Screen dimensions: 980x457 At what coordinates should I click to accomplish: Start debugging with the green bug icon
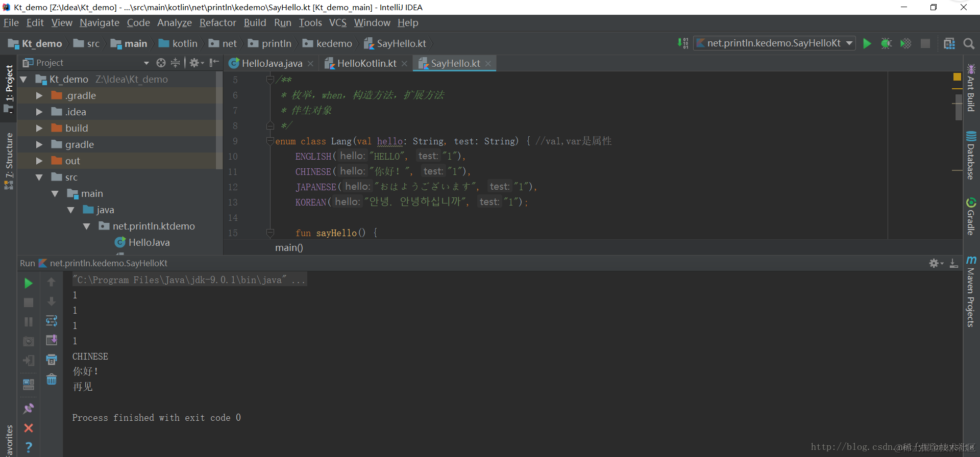pos(886,43)
